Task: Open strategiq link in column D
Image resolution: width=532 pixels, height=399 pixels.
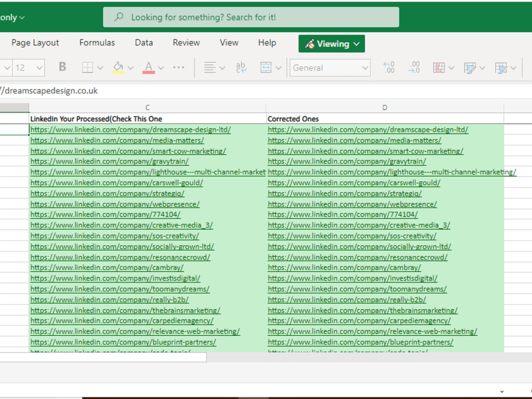Action: click(x=345, y=194)
